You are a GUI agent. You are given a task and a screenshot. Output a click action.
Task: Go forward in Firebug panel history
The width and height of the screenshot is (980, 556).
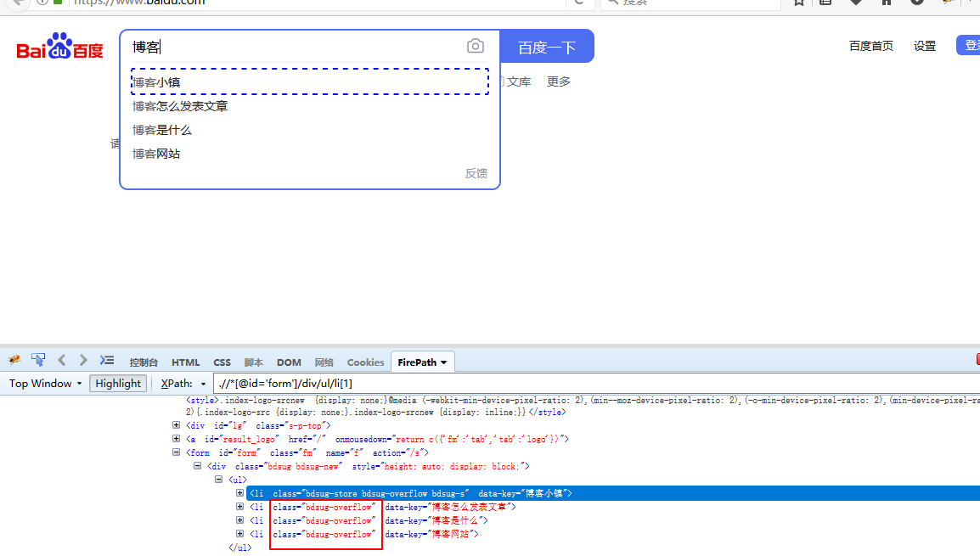(x=83, y=360)
